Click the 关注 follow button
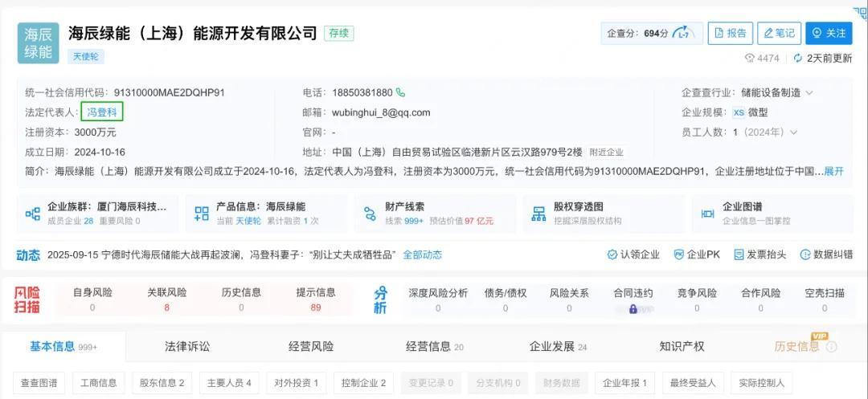 pos(829,33)
